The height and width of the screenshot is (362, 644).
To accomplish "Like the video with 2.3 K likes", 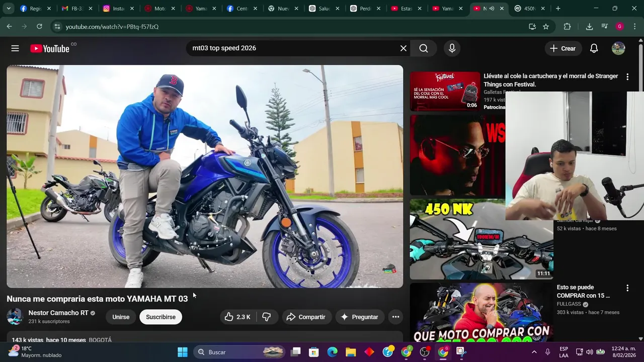I will pyautogui.click(x=237, y=317).
